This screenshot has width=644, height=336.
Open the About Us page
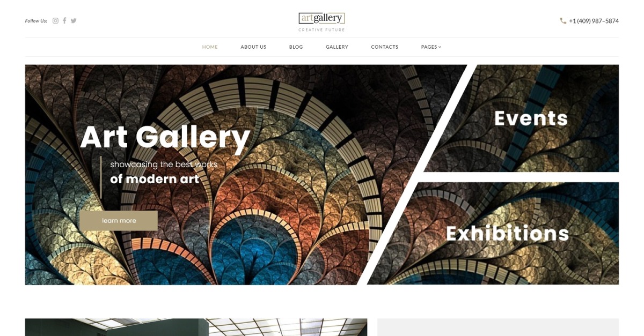[253, 47]
